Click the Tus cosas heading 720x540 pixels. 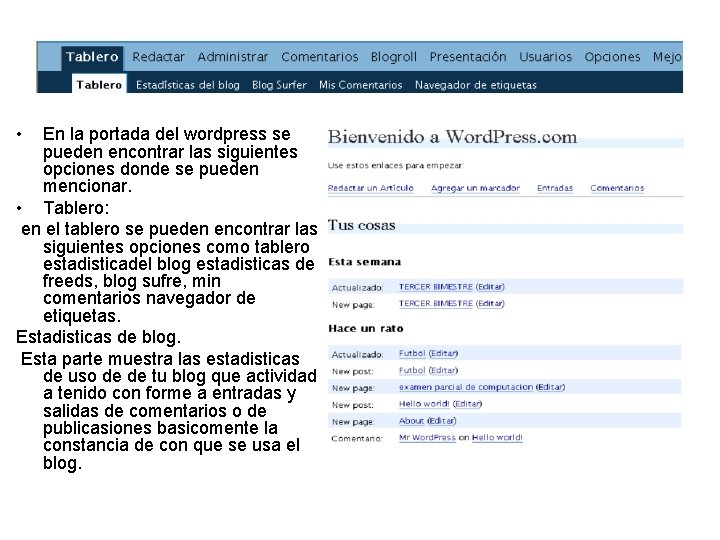pos(361,225)
